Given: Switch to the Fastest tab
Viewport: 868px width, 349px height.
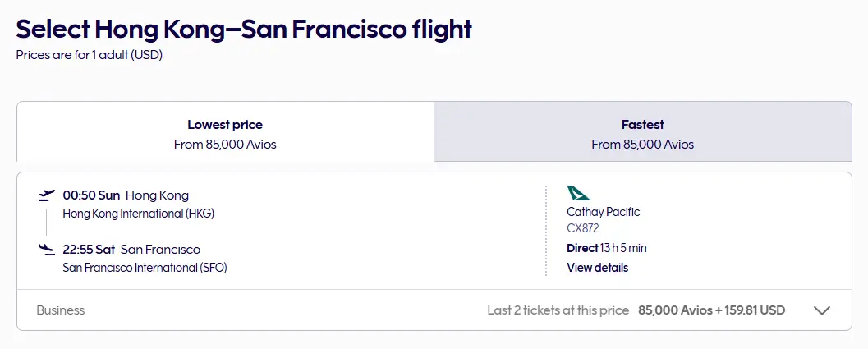Looking at the screenshot, I should pos(643,132).
